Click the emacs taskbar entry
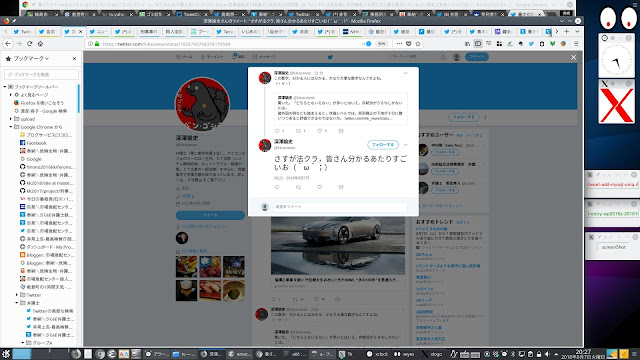The image size is (640, 360). (x=240, y=354)
